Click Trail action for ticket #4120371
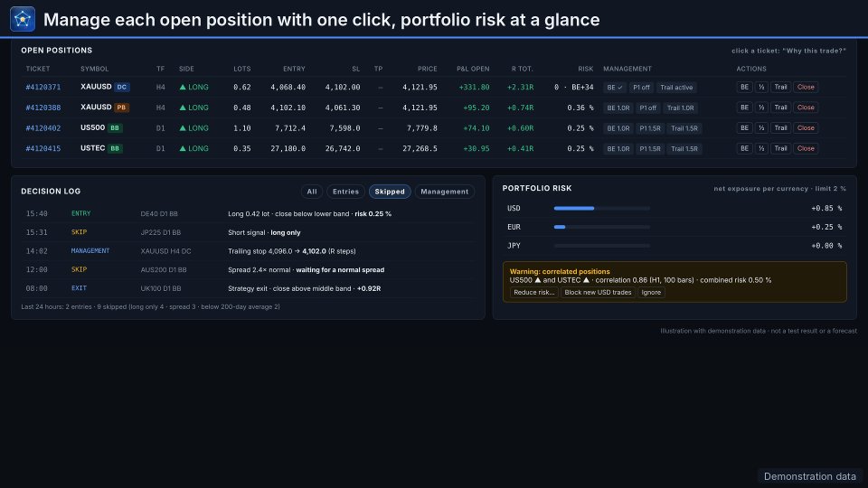This screenshot has height=488, width=868. tap(780, 87)
